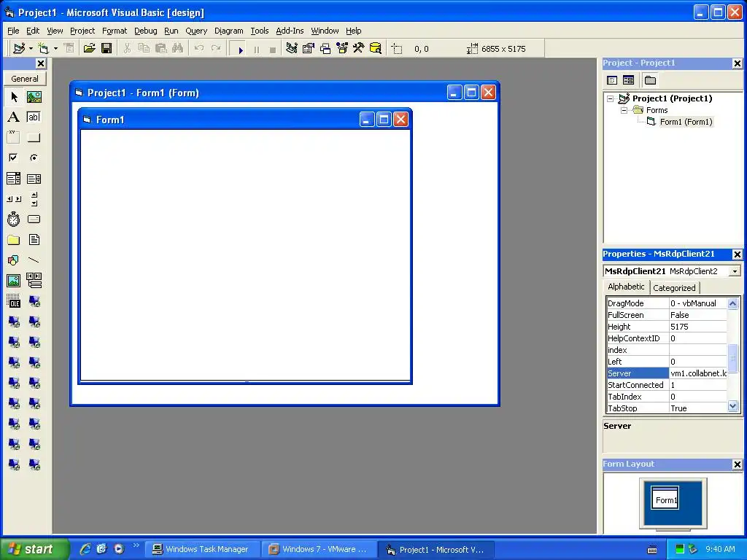Open the File menu
This screenshot has width=747, height=560.
13,31
